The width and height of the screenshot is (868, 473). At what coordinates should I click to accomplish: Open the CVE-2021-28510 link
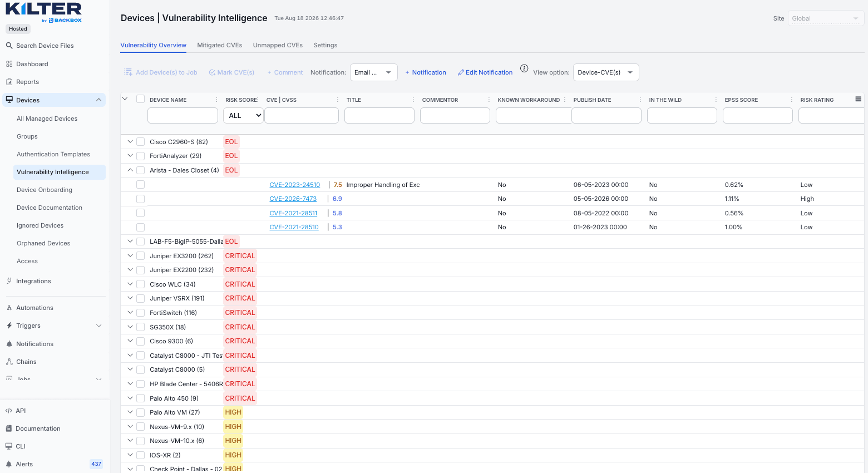(294, 227)
